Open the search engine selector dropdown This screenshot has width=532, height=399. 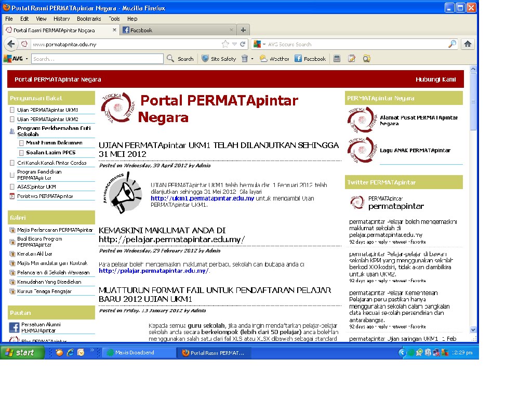(x=264, y=44)
